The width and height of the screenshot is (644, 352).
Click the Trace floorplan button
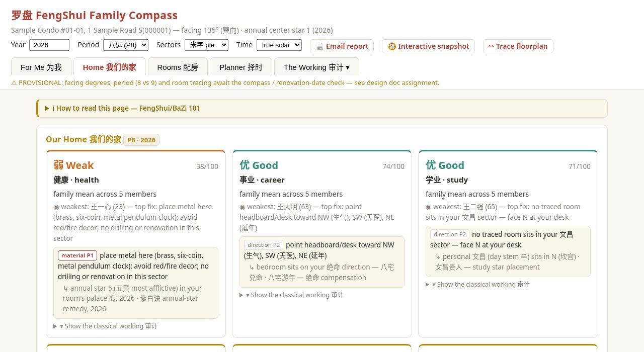[x=518, y=46]
